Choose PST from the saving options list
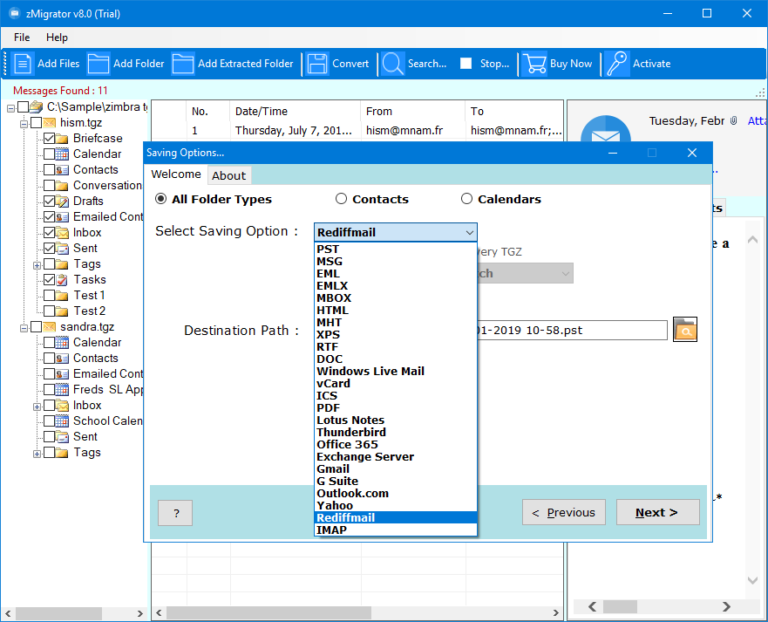This screenshot has height=622, width=768. (x=396, y=249)
